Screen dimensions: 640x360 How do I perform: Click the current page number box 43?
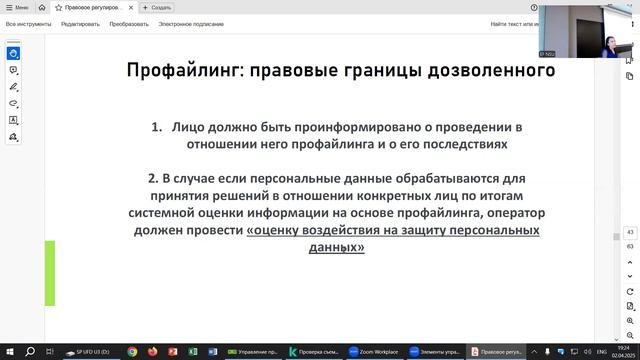click(x=630, y=232)
